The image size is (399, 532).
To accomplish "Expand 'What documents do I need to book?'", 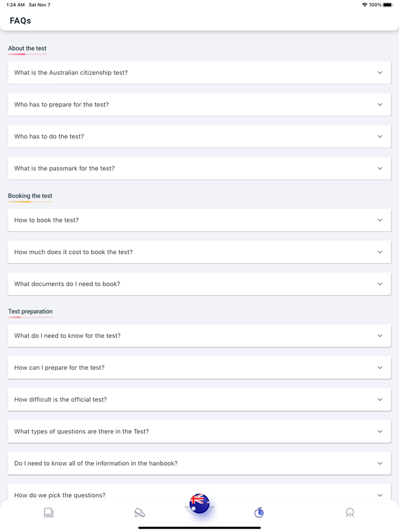I will (x=199, y=284).
